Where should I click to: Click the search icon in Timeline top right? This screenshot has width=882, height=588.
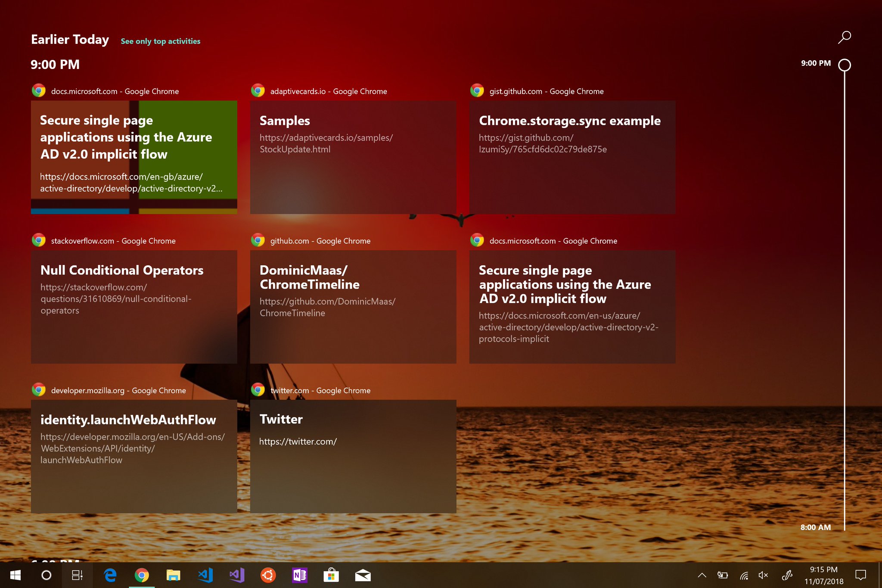[845, 37]
